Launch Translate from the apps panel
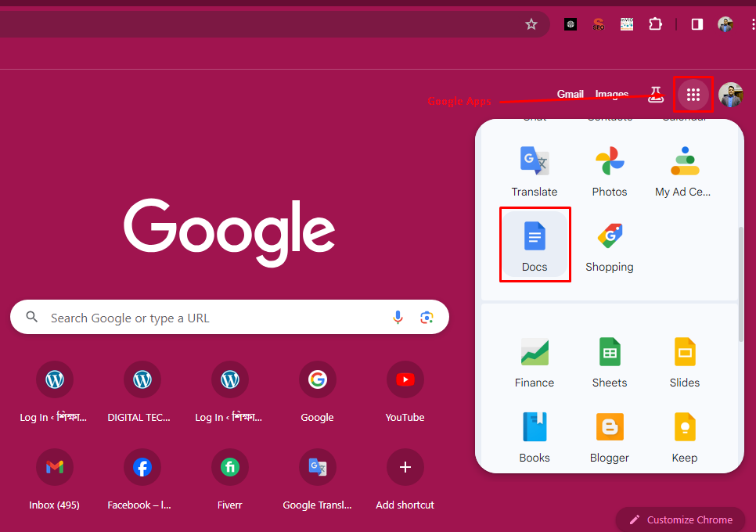The image size is (756, 532). point(535,171)
